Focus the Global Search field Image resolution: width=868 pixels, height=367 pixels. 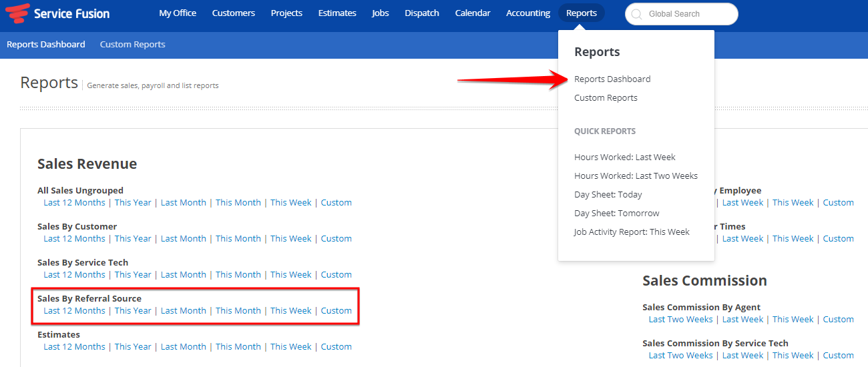(682, 14)
